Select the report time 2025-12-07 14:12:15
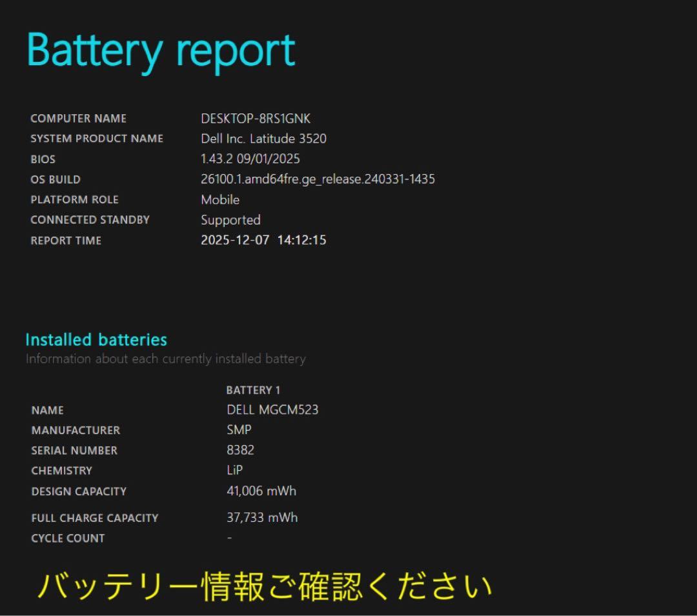The image size is (697, 616). point(263,240)
